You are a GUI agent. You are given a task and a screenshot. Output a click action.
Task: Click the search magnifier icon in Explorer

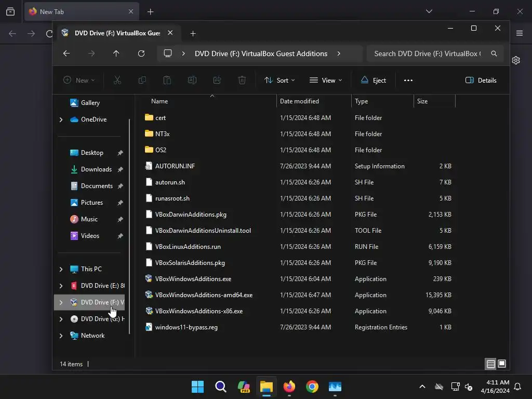point(494,54)
